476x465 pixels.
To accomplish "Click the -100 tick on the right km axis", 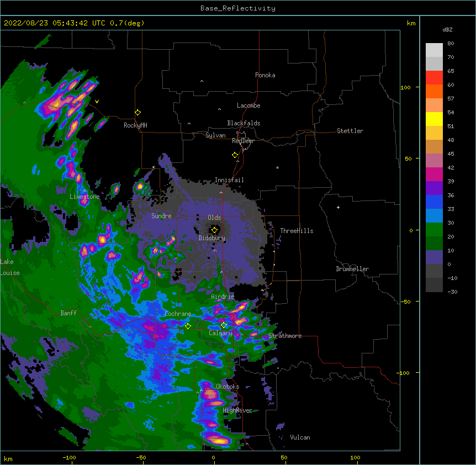I will click(404, 373).
